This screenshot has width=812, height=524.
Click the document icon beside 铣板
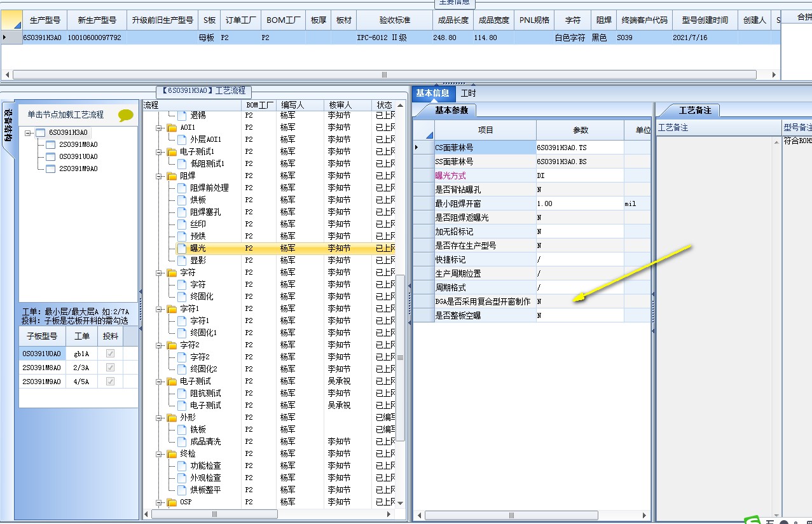[182, 429]
